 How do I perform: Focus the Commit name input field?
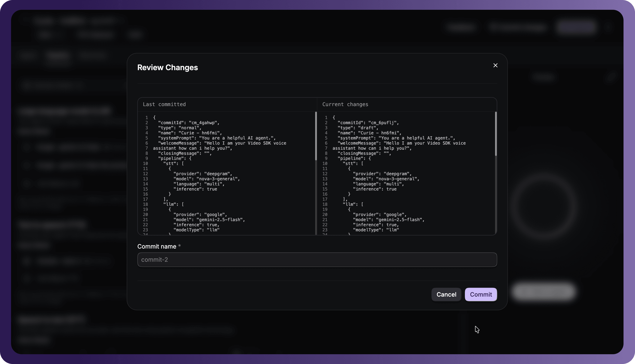(x=317, y=260)
